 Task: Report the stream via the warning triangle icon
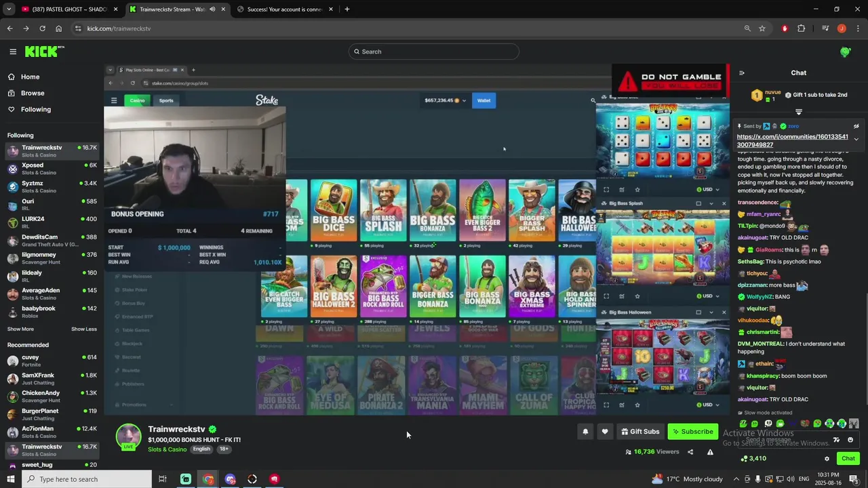click(710, 452)
